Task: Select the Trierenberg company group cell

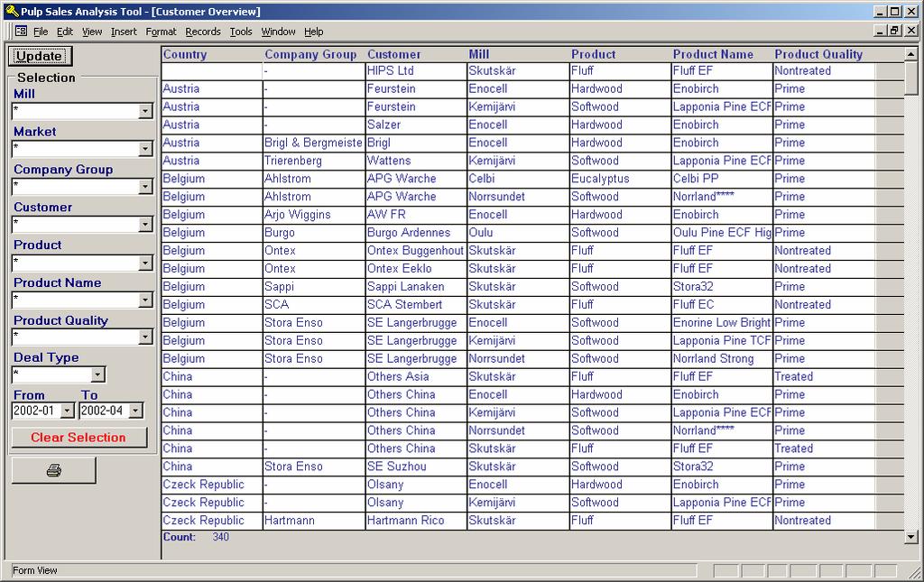Action: [313, 161]
